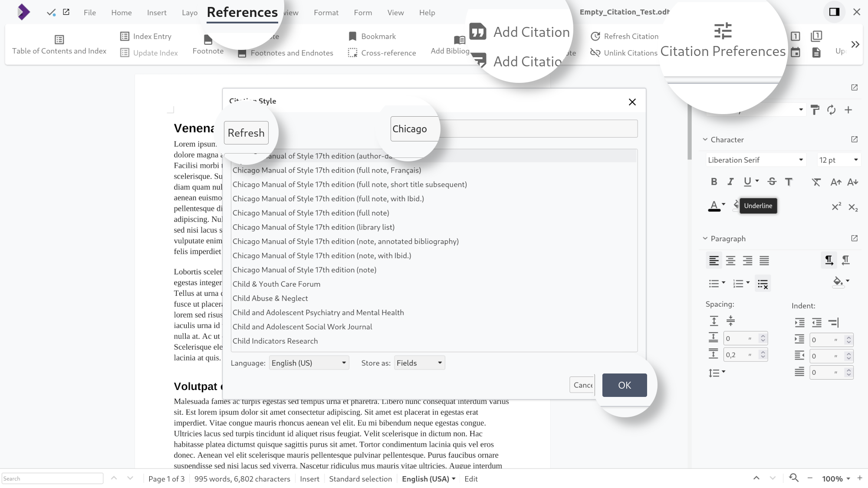This screenshot has height=488, width=868.
Task: Toggle italic formatting in sidebar
Action: click(730, 182)
